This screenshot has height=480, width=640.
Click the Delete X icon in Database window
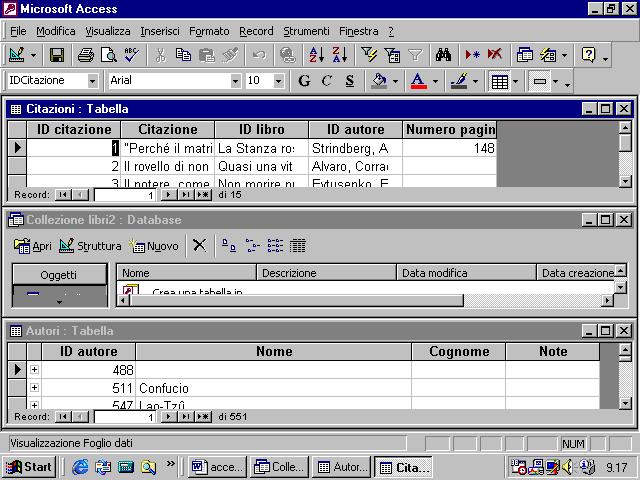[x=199, y=246]
